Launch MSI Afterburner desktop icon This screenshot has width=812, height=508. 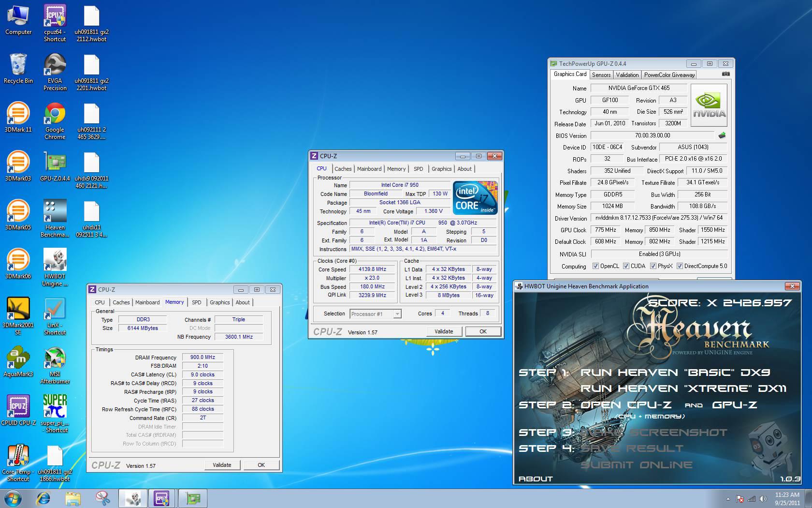tap(55, 365)
